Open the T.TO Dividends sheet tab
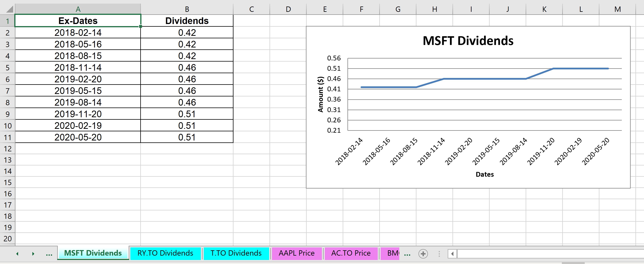 236,253
